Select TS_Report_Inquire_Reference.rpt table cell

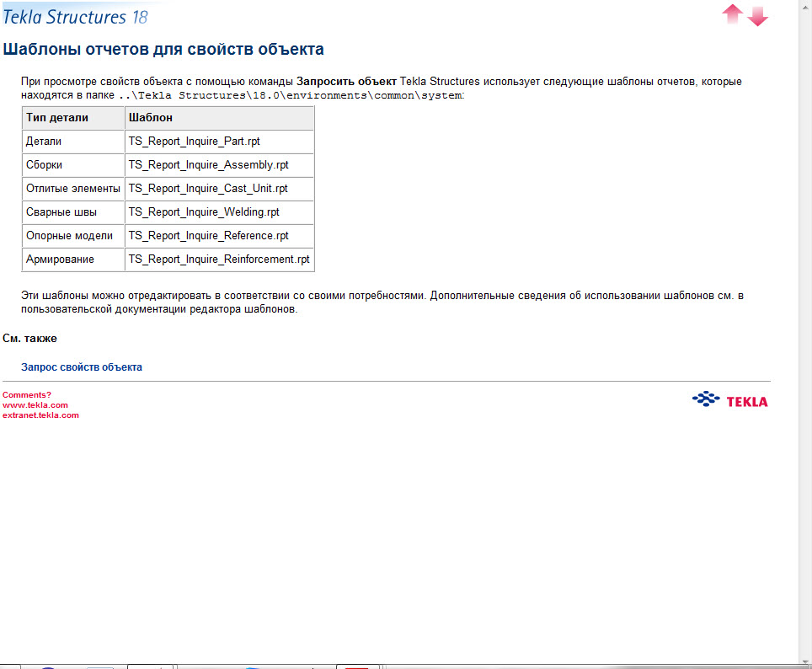[219, 236]
